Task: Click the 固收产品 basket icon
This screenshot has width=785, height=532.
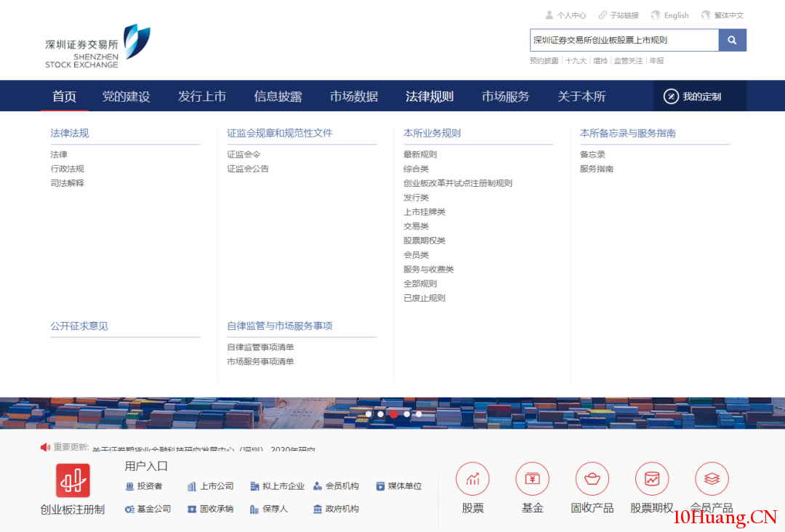Action: coord(592,479)
